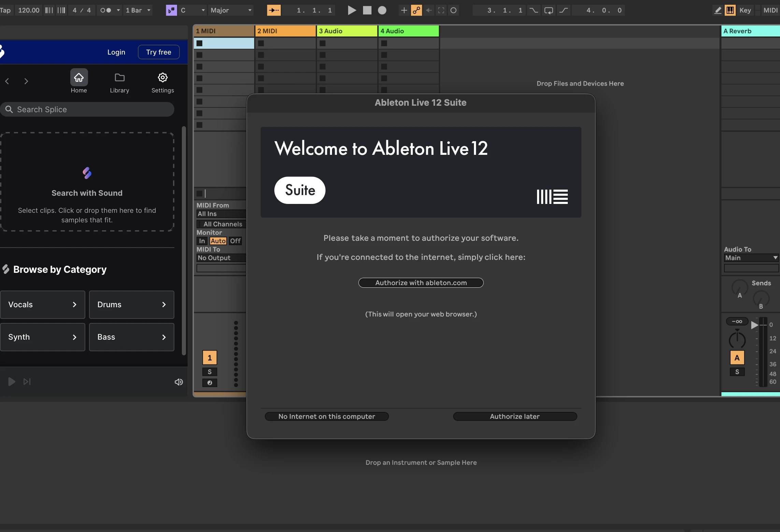Viewport: 780px width, 532px height.
Task: Click the Capture MIDI icon
Action: coord(441,10)
